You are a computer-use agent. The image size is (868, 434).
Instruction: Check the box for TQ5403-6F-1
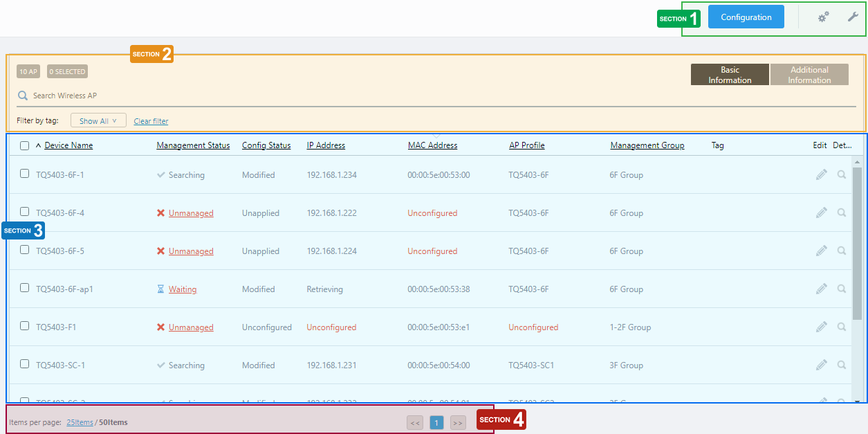pyautogui.click(x=25, y=174)
